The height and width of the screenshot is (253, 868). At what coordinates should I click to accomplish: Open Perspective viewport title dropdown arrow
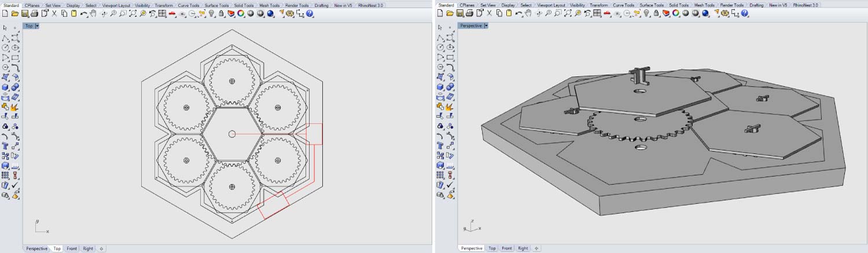pyautogui.click(x=486, y=26)
